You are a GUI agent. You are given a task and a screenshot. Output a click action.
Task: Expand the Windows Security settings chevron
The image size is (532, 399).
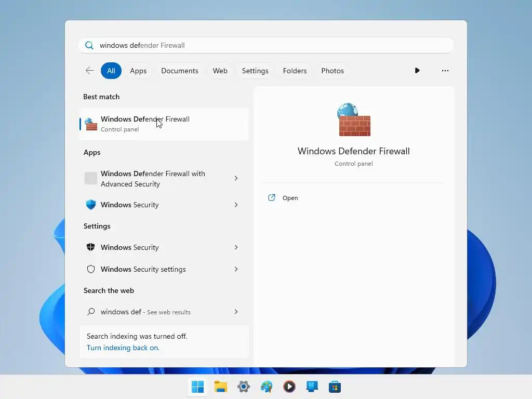pos(236,269)
